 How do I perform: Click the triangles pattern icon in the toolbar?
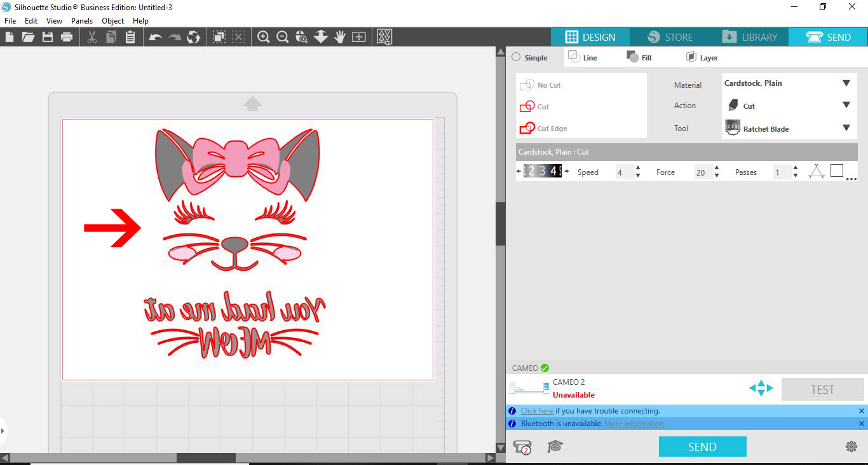coord(384,37)
